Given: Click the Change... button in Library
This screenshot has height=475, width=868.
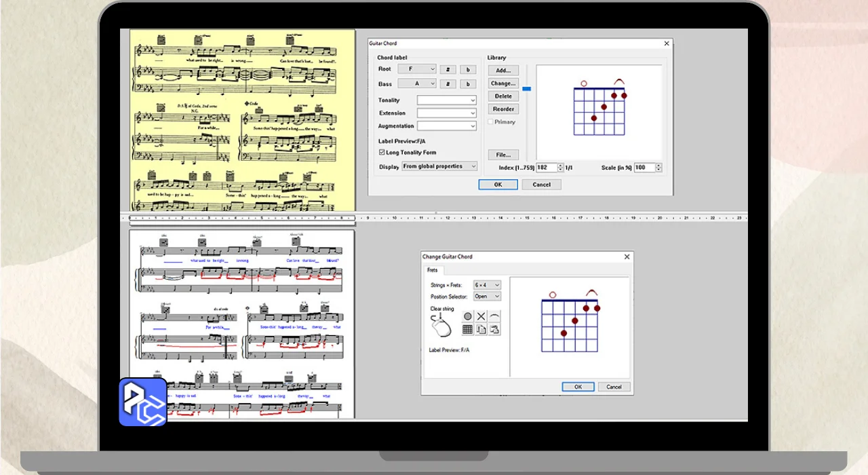Looking at the screenshot, I should pyautogui.click(x=502, y=83).
